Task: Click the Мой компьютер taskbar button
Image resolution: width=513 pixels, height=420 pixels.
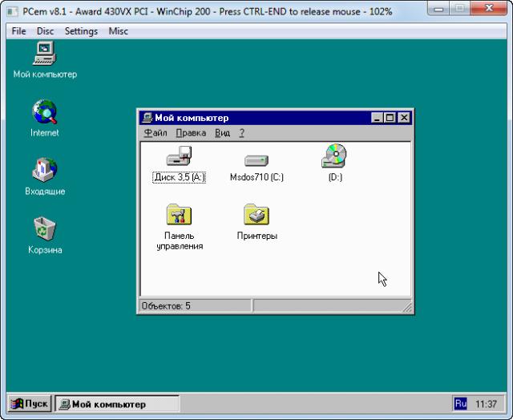Action: [117, 404]
